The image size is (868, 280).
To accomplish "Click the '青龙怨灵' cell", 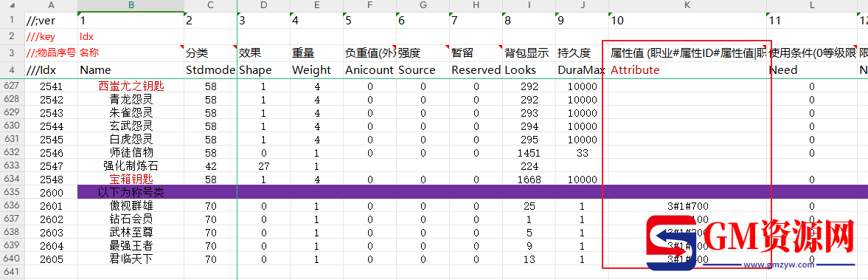I will [131, 99].
